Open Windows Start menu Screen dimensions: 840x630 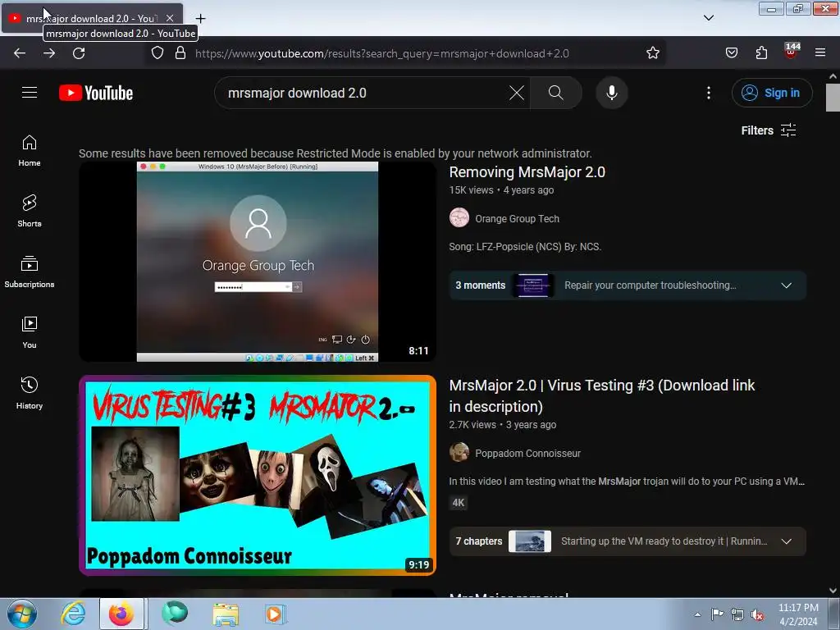[22, 614]
